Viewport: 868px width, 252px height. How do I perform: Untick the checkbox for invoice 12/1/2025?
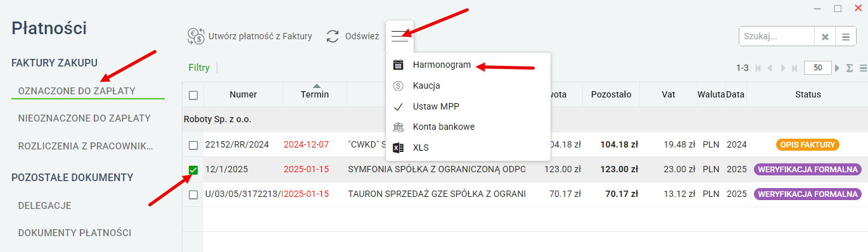193,170
